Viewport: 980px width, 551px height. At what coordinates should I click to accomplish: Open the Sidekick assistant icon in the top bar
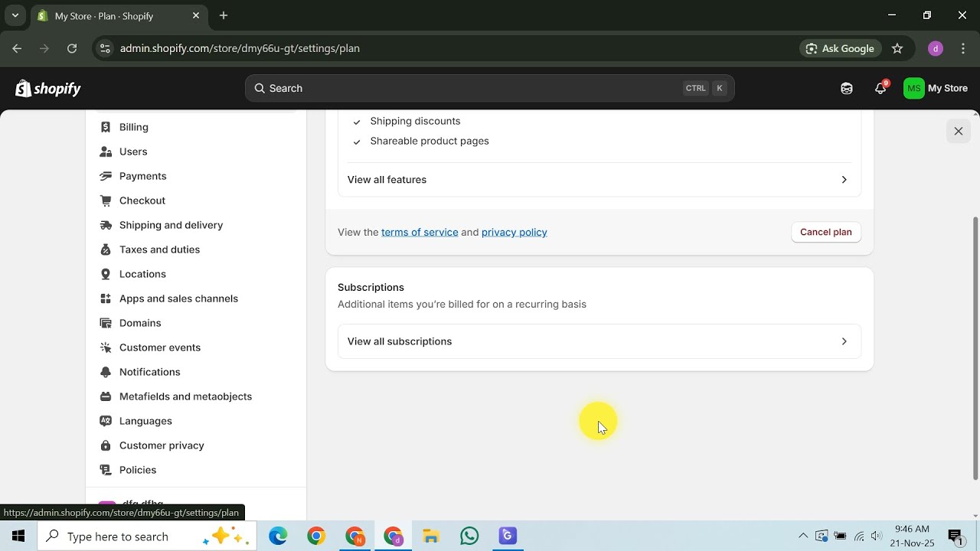847,88
